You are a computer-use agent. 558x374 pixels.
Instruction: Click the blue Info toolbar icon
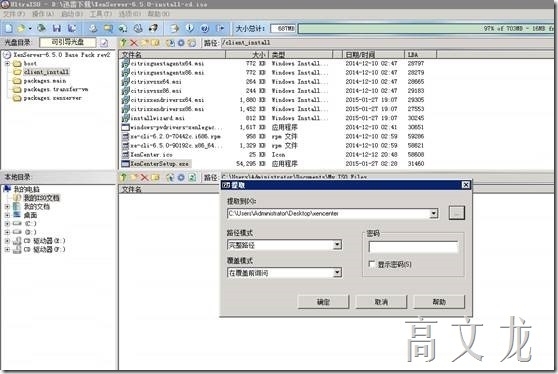click(190, 28)
